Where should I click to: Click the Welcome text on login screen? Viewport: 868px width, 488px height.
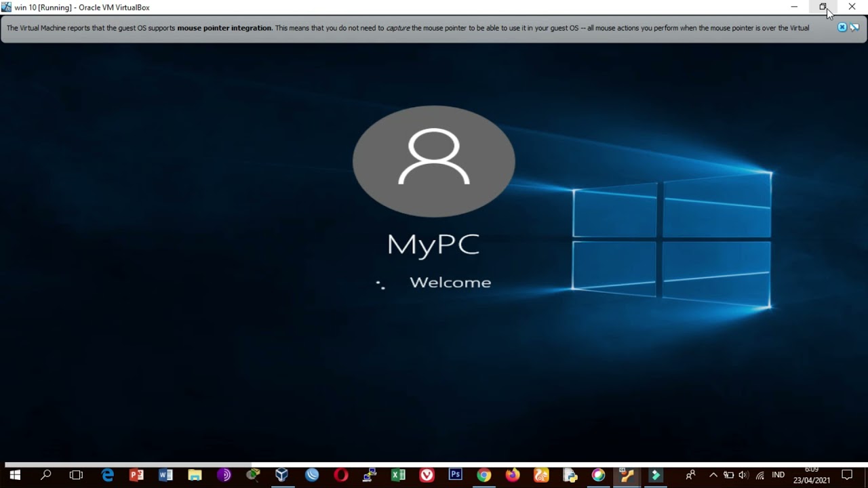(x=450, y=283)
